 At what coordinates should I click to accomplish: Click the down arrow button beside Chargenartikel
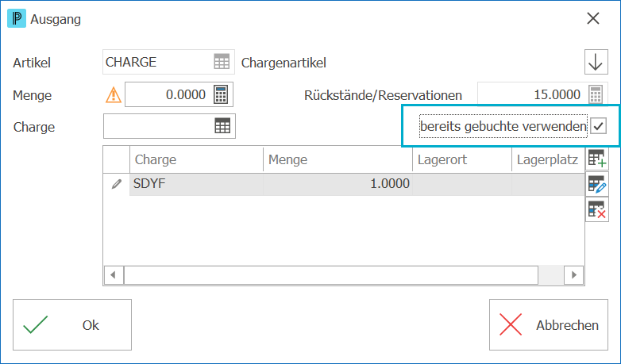[596, 62]
